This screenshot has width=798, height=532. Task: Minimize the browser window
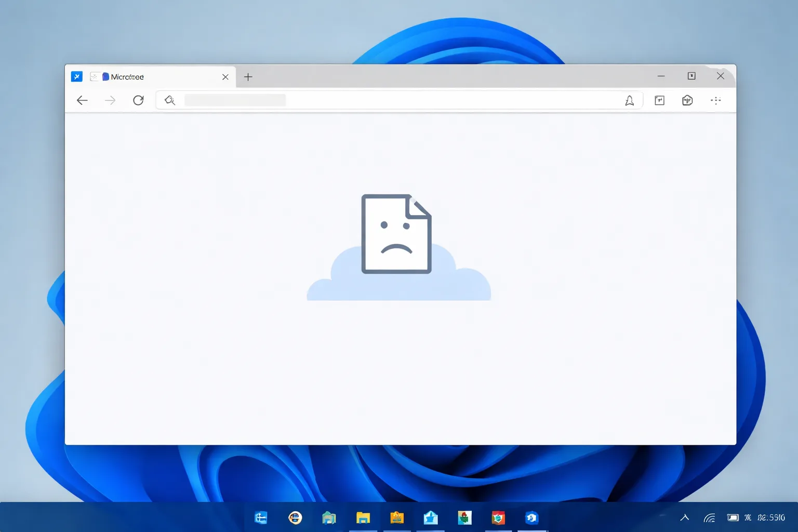point(661,76)
